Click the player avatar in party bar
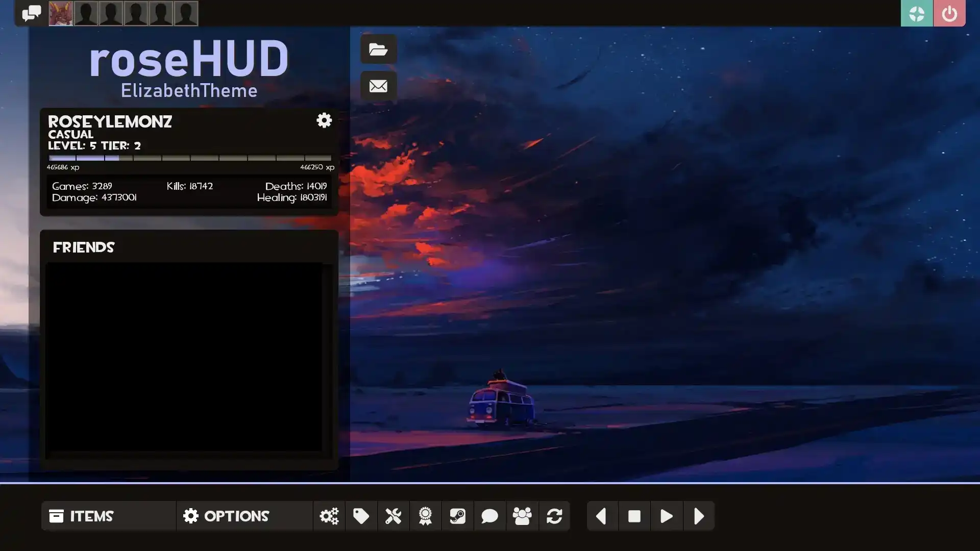The width and height of the screenshot is (980, 551). pyautogui.click(x=61, y=13)
